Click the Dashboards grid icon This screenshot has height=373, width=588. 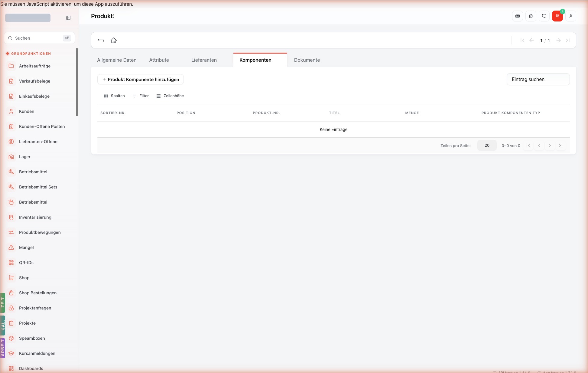click(x=11, y=368)
